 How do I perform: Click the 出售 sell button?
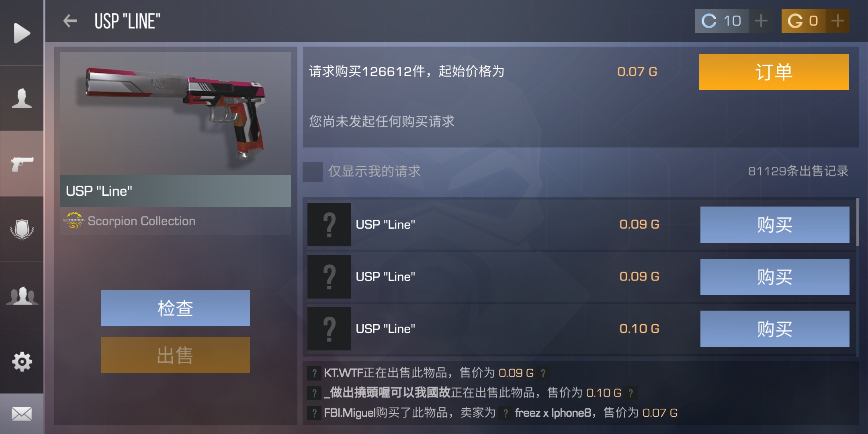pos(175,355)
